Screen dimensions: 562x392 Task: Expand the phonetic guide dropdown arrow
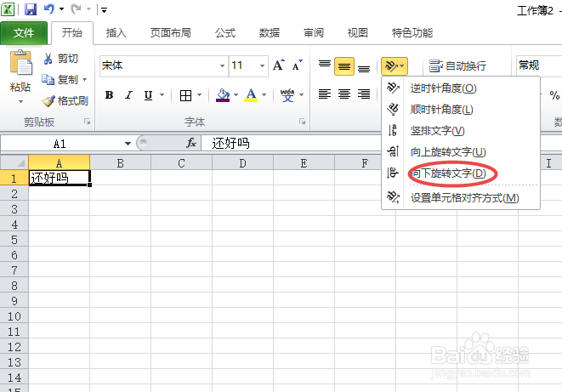(x=302, y=95)
